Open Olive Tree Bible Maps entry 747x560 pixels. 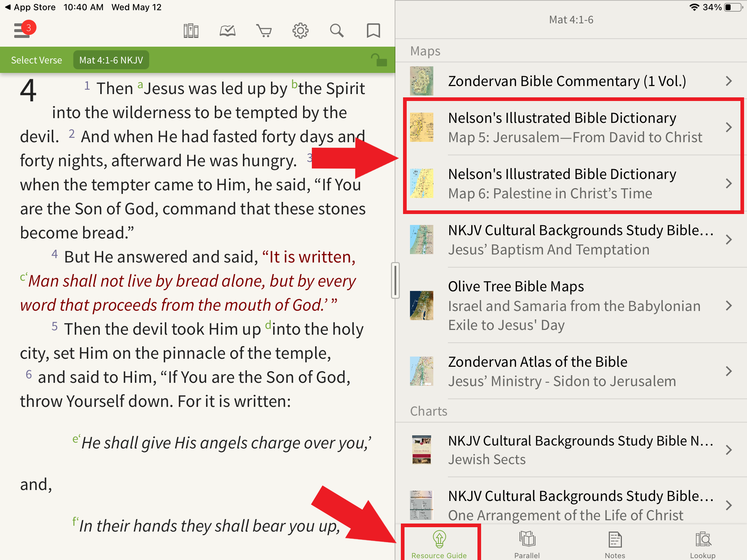(571, 306)
